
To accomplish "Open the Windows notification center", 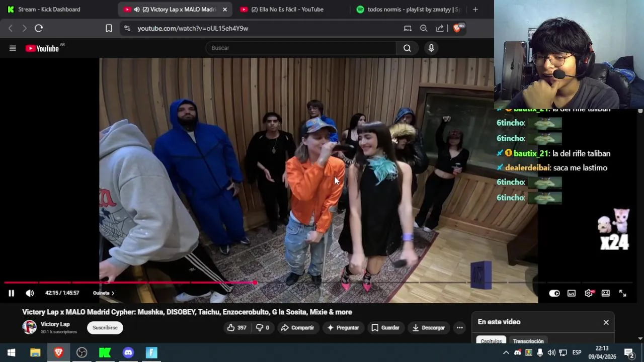I will click(x=629, y=353).
